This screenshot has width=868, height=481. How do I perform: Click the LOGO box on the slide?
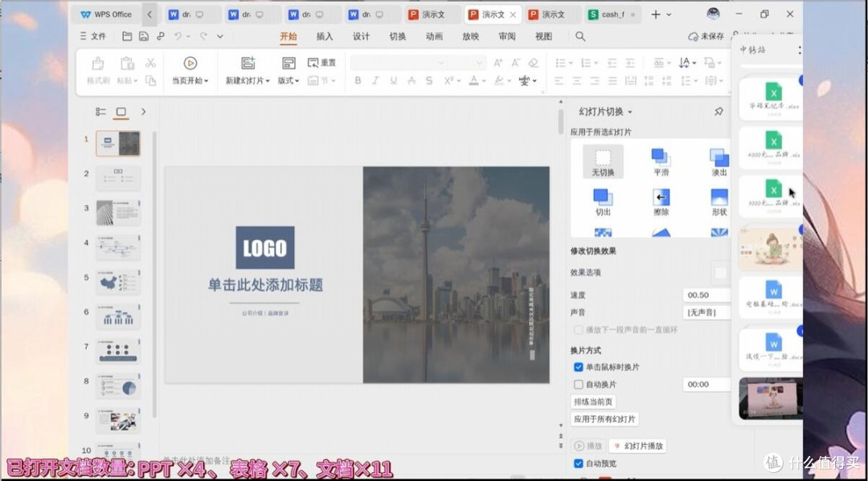coord(265,247)
